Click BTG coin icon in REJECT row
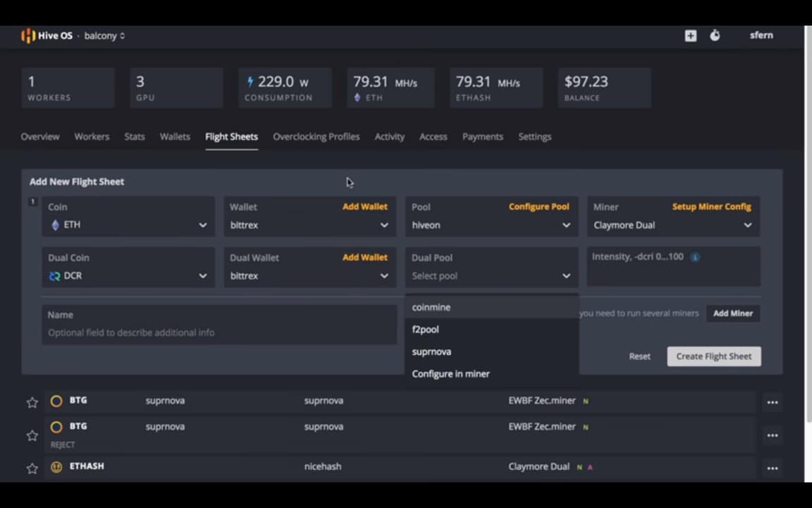The width and height of the screenshot is (812, 508). coord(56,427)
